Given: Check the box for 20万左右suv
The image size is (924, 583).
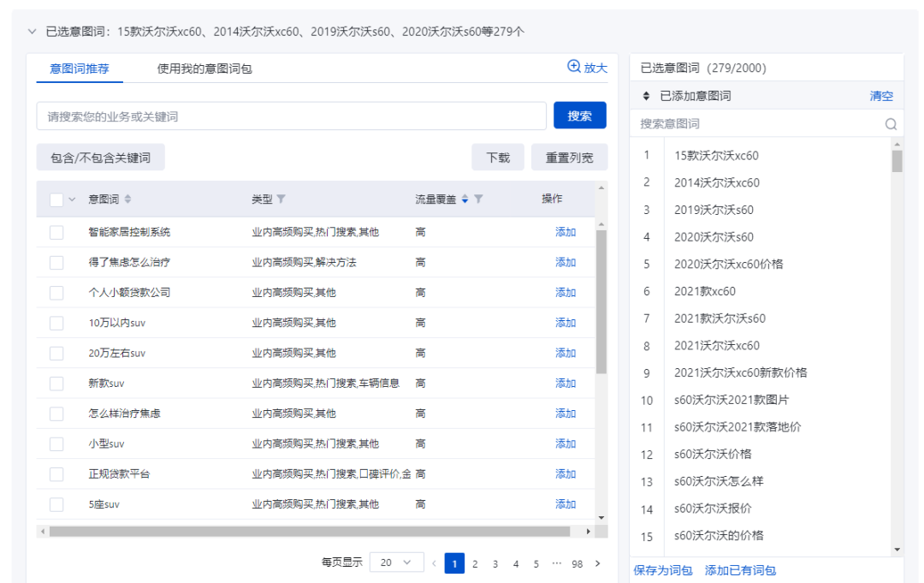Looking at the screenshot, I should [56, 353].
